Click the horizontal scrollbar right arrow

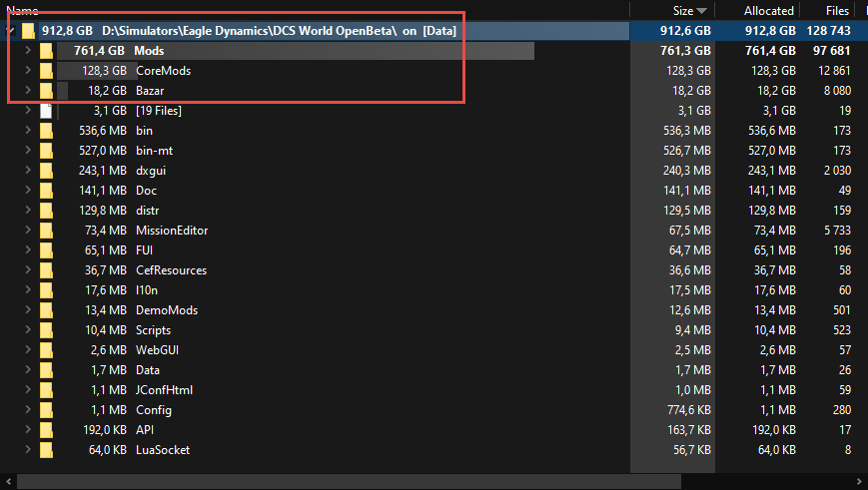pos(859,482)
